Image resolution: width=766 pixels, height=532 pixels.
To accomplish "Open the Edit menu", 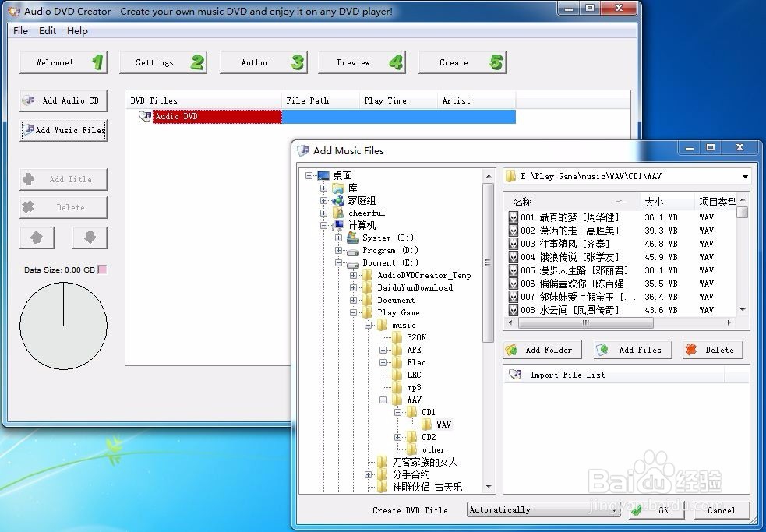I will [48, 31].
